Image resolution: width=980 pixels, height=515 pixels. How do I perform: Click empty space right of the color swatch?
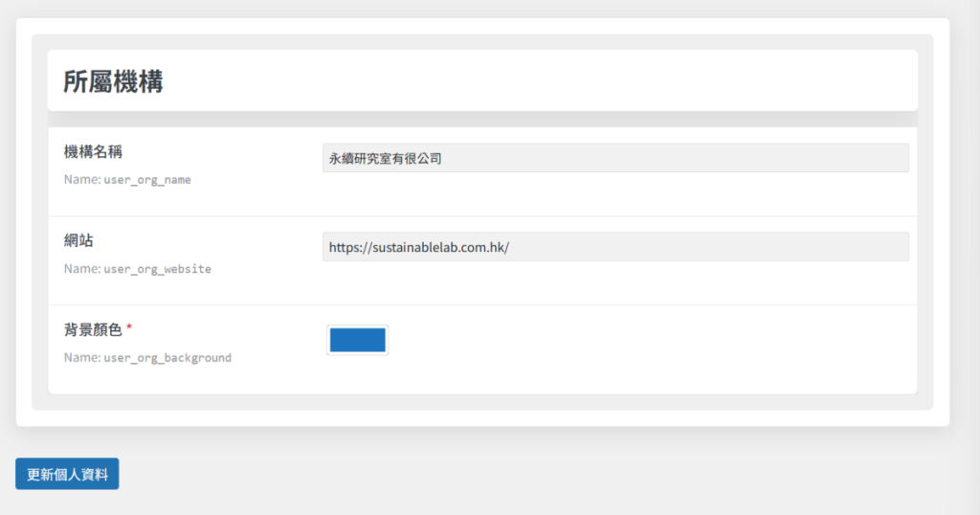622,341
